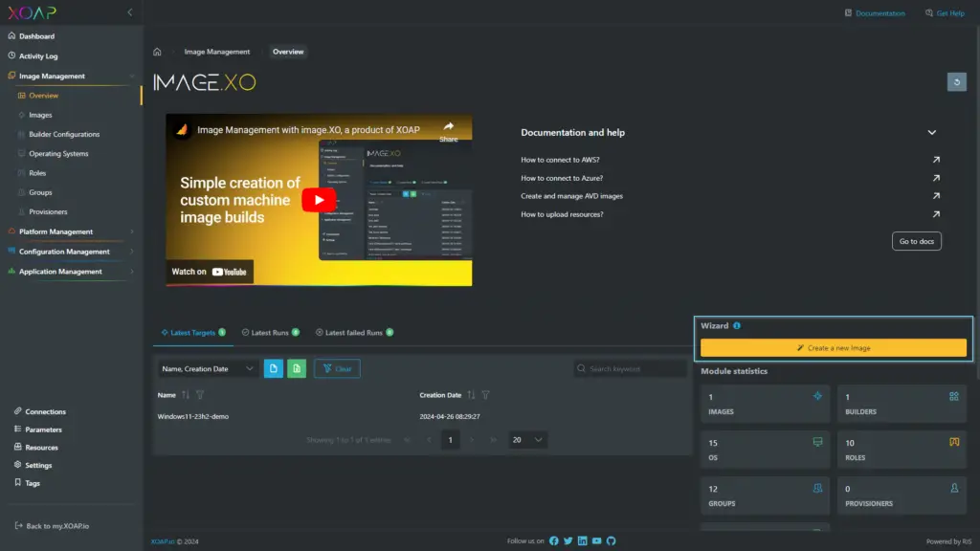Click Watch on YouTube
This screenshot has width=980, height=551.
pos(210,272)
